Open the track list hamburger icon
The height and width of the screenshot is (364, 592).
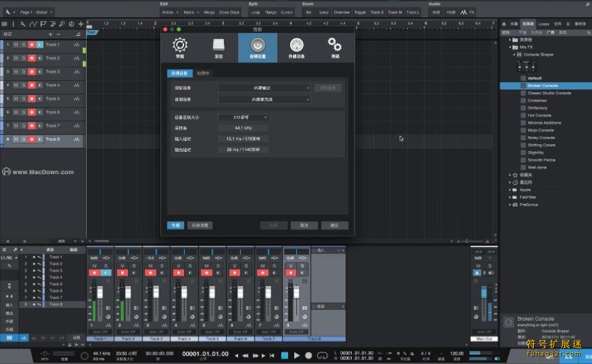pos(4,24)
